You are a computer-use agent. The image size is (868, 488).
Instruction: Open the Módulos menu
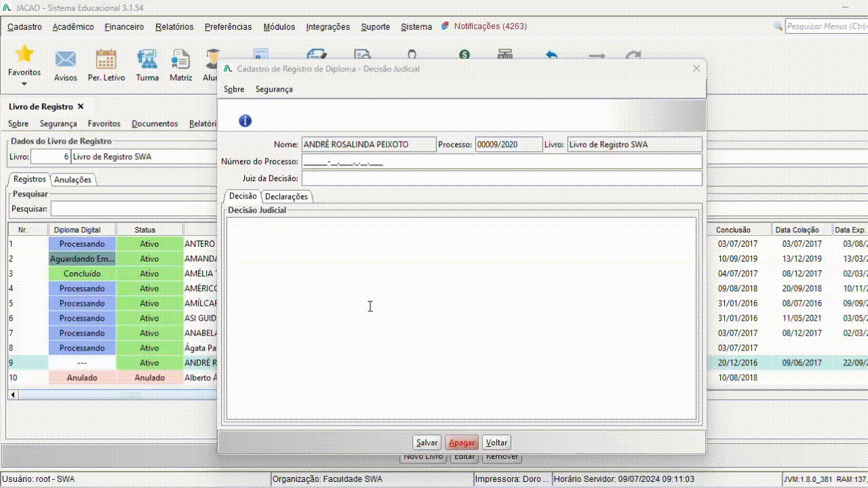pyautogui.click(x=279, y=27)
